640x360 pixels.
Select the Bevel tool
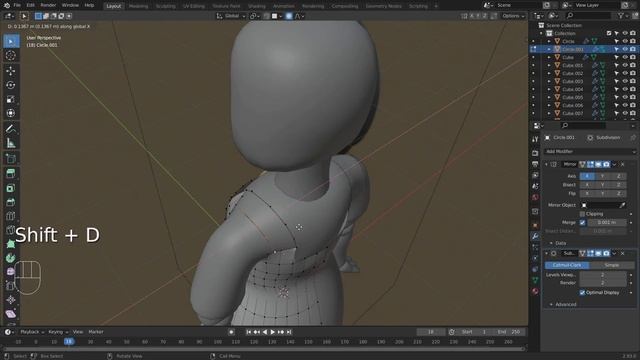[11, 202]
